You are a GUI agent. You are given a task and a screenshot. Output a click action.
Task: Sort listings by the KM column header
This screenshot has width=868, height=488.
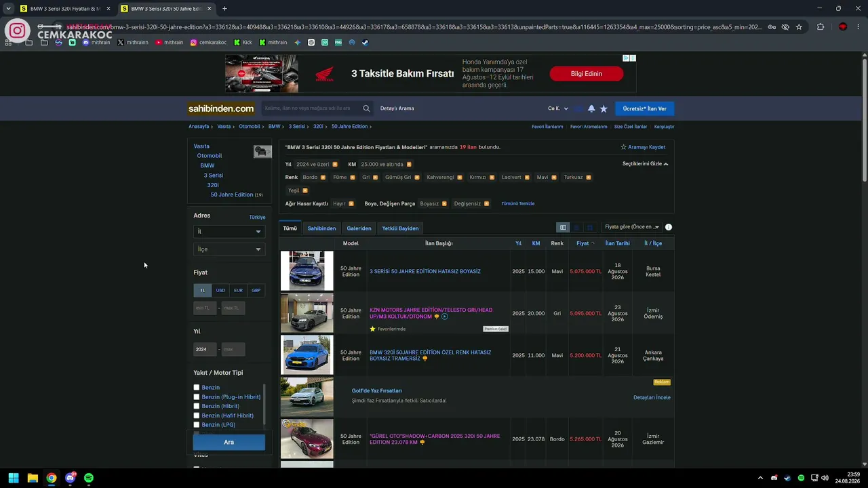coord(536,243)
